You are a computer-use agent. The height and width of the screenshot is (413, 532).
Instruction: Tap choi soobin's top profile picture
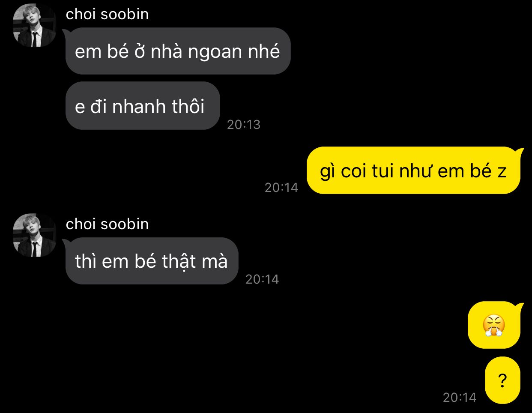[x=35, y=25]
